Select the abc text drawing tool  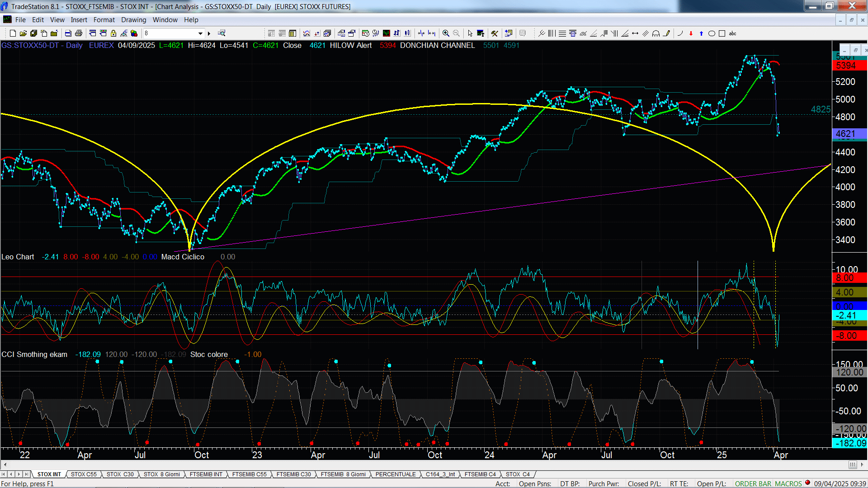pyautogui.click(x=733, y=33)
